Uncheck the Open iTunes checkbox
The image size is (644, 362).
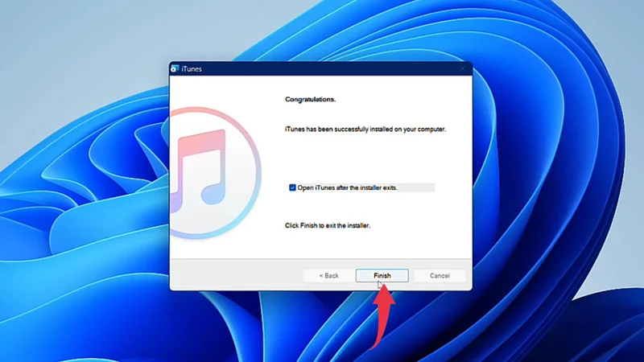(292, 187)
